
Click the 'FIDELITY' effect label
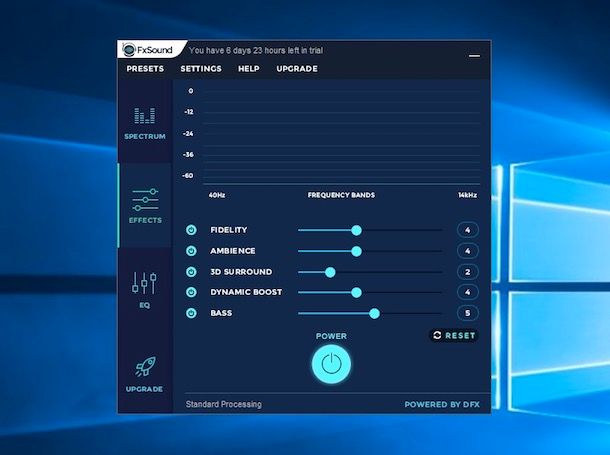tap(229, 230)
